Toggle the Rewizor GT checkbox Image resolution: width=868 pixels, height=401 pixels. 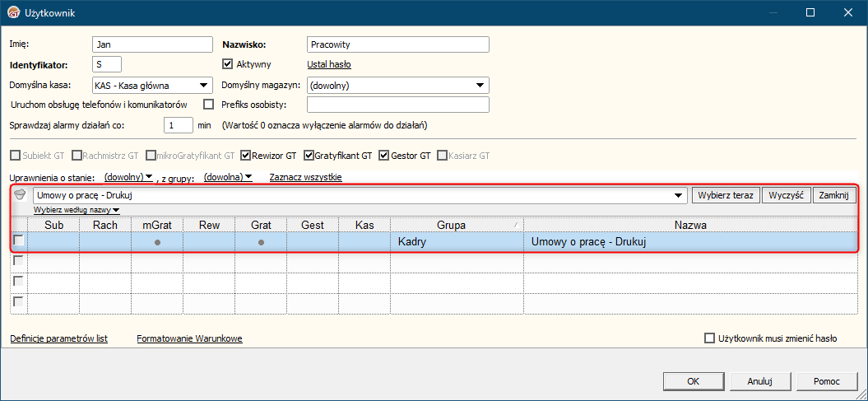click(x=246, y=156)
